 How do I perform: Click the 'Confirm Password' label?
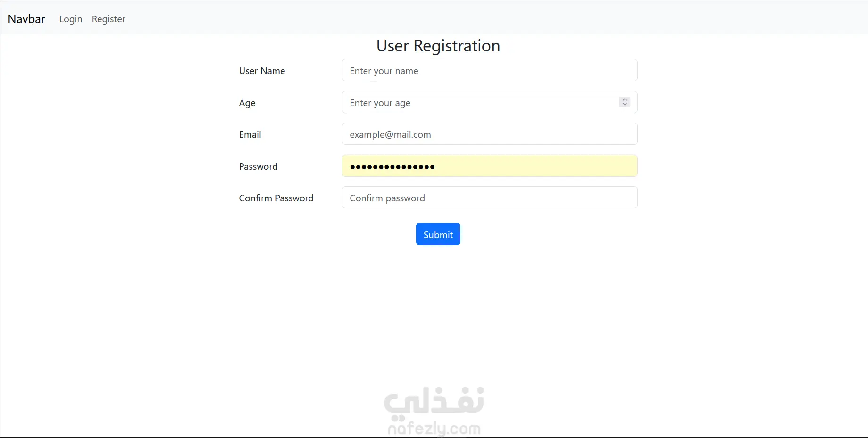[x=276, y=198]
